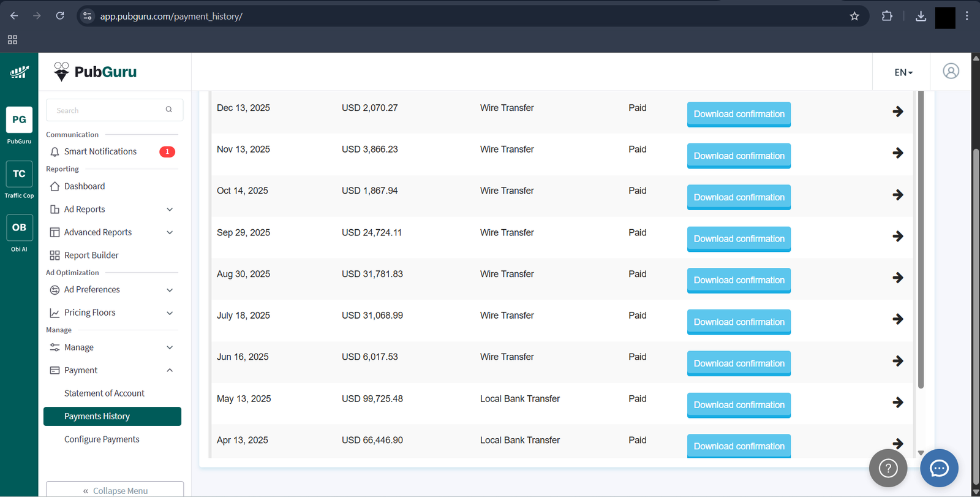Open browser extensions puzzle icon
The height and width of the screenshot is (497, 980).
tap(887, 16)
